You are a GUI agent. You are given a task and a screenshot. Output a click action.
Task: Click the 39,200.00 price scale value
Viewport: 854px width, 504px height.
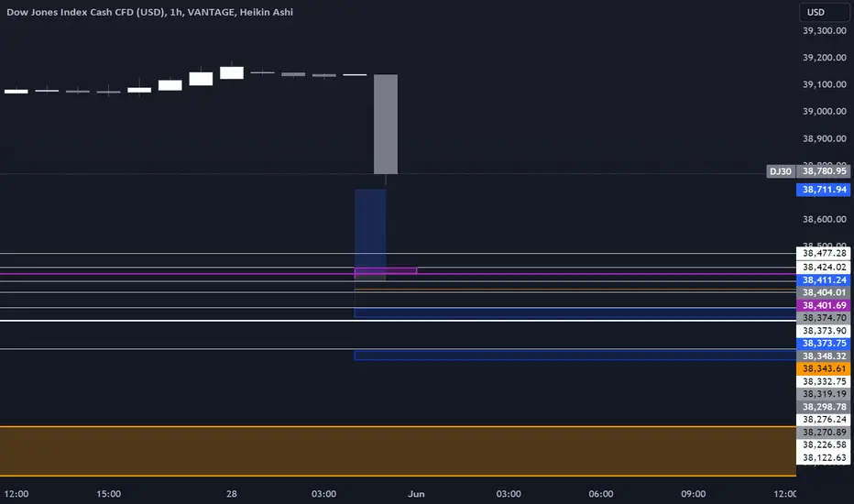click(x=824, y=57)
